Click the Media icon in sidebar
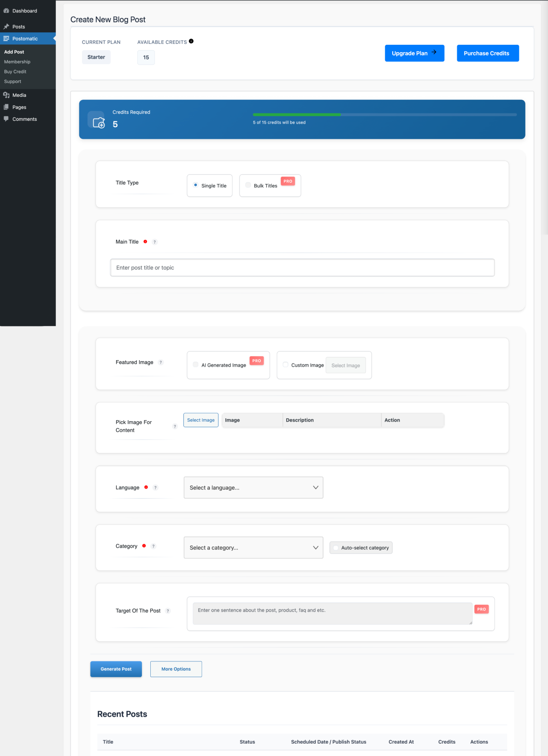 6,95
